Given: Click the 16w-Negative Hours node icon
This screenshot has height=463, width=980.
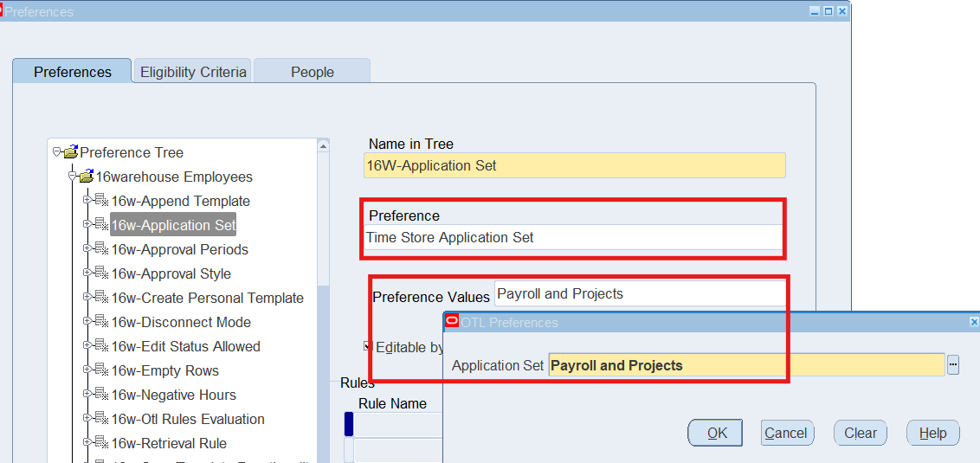Looking at the screenshot, I should click(x=101, y=395).
